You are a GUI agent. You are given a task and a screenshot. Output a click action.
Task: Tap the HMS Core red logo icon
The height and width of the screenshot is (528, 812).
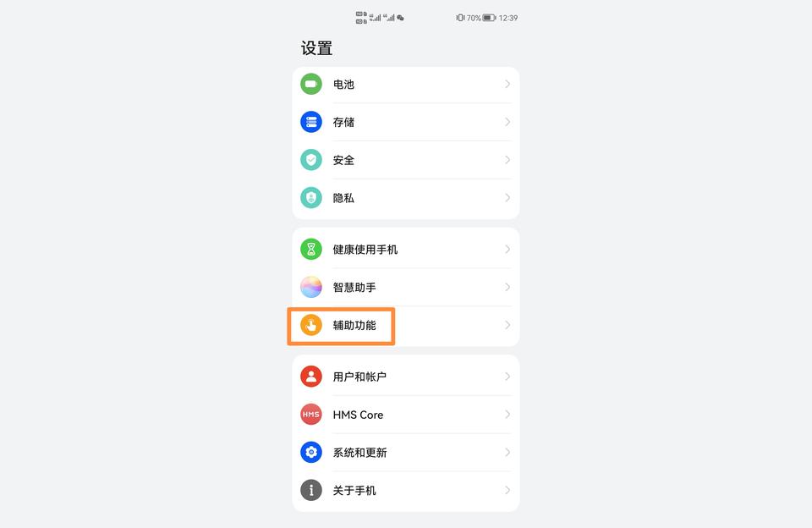click(x=311, y=415)
